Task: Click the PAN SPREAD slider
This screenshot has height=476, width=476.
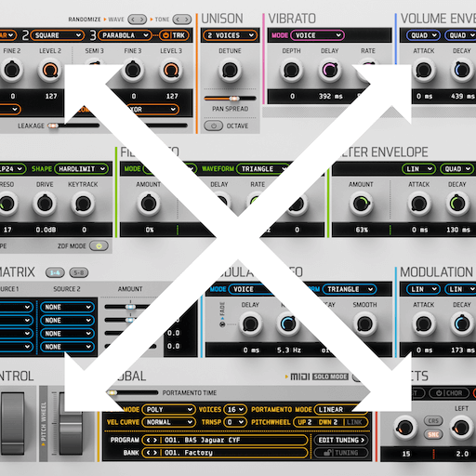Action: [x=230, y=99]
